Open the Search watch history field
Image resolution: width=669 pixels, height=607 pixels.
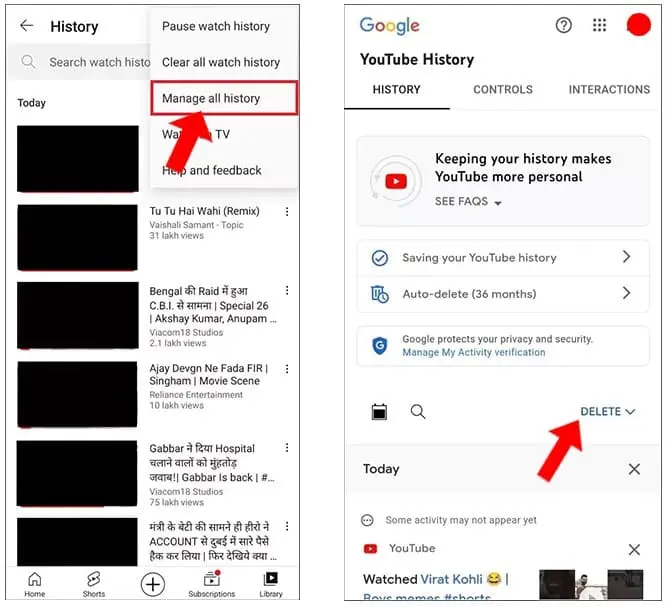click(79, 62)
